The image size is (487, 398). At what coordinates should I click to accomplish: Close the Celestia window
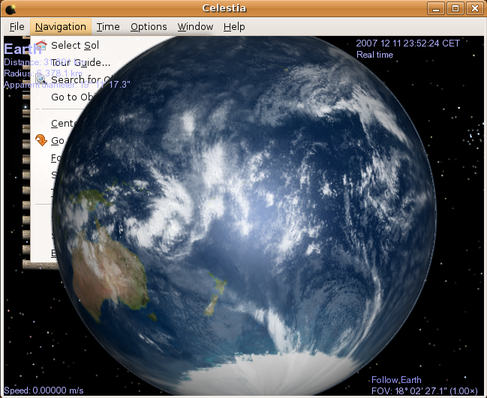[475, 8]
